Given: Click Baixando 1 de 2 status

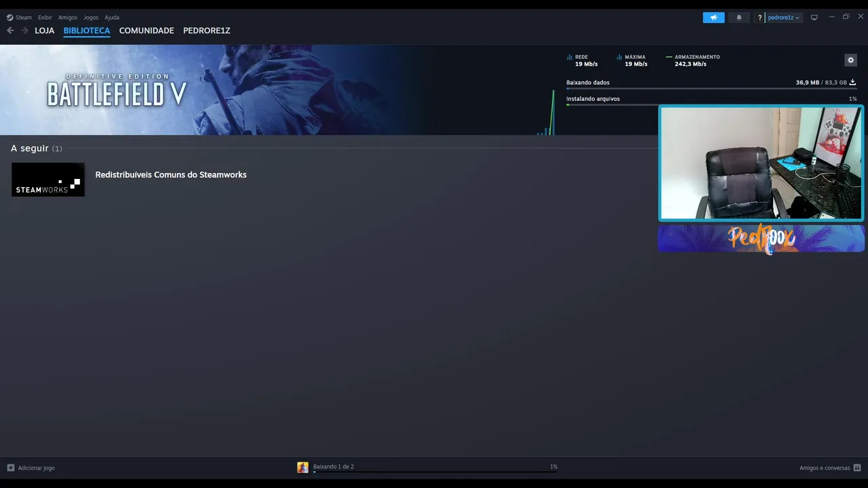Looking at the screenshot, I should (334, 466).
